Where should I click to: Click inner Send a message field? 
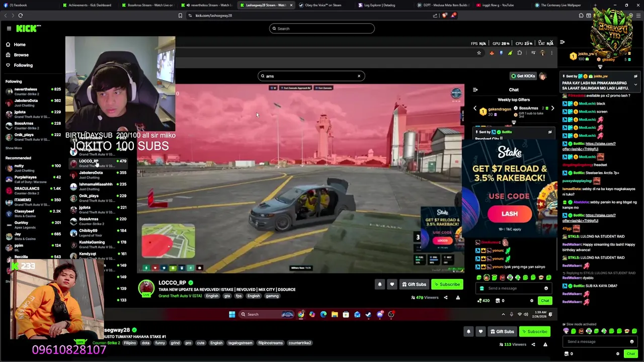513,289
